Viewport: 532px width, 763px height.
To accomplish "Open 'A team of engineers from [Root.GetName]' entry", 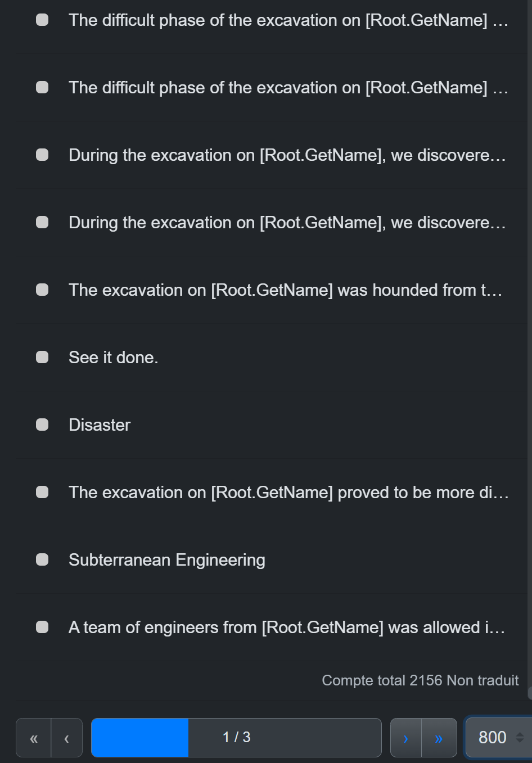I will [287, 627].
